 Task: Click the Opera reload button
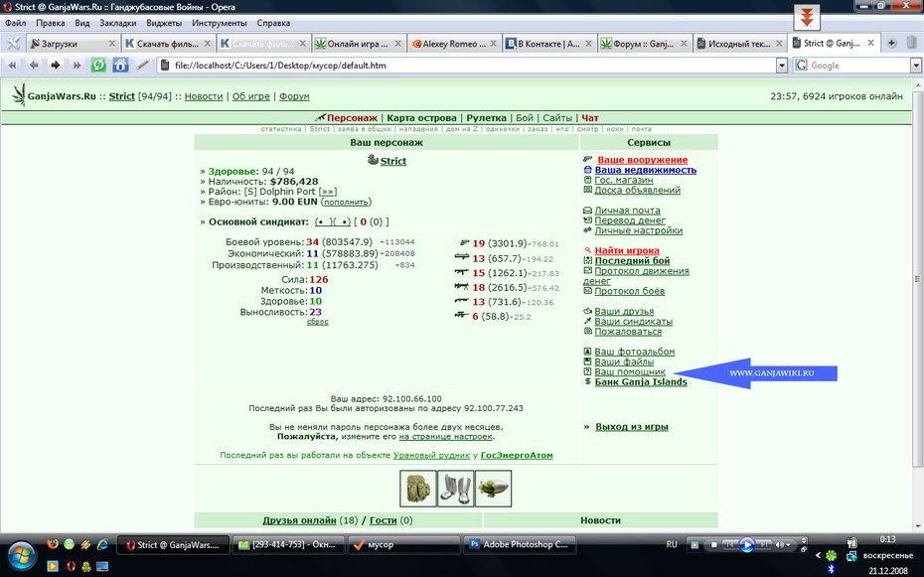click(x=98, y=65)
